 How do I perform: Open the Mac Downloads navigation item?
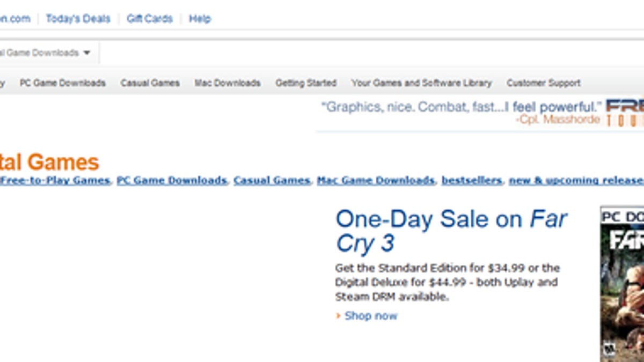click(228, 83)
